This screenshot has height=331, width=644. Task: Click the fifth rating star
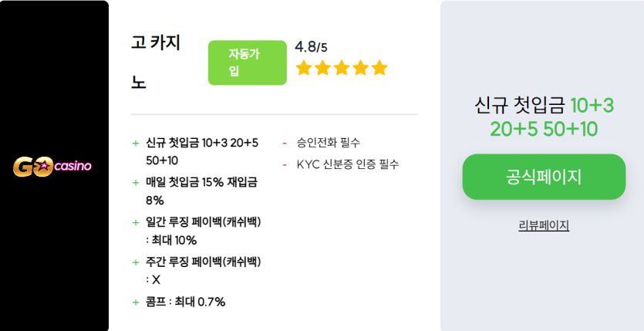pos(379,68)
